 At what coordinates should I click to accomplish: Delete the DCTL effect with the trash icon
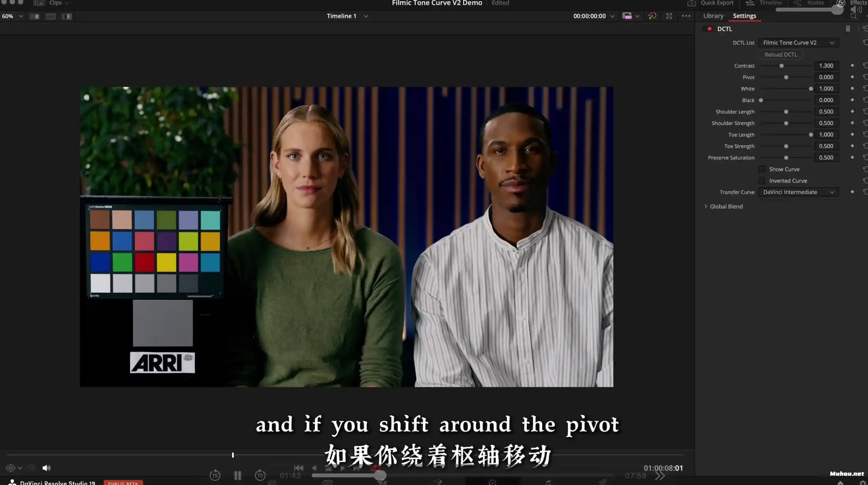pos(848,29)
